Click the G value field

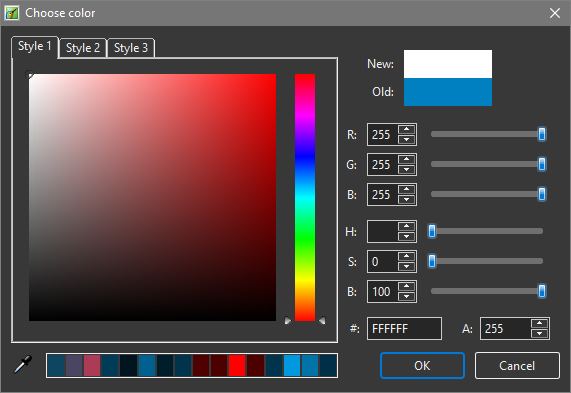click(382, 165)
